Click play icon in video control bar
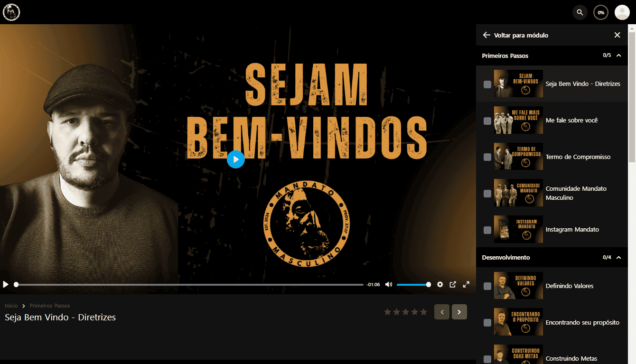The height and width of the screenshot is (364, 636). tap(6, 284)
